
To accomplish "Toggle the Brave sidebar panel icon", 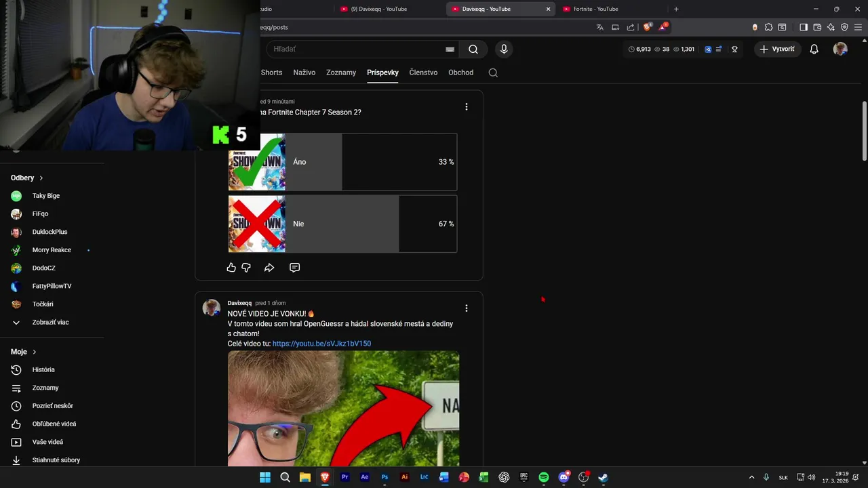I will click(x=804, y=27).
